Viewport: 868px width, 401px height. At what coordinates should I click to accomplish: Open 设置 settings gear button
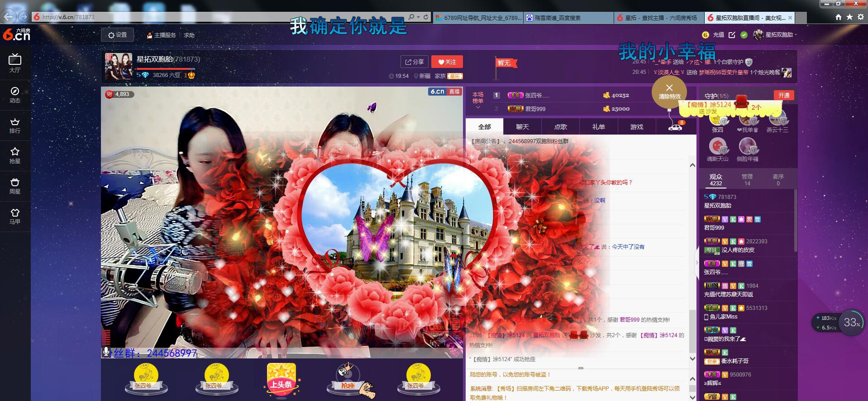[118, 35]
